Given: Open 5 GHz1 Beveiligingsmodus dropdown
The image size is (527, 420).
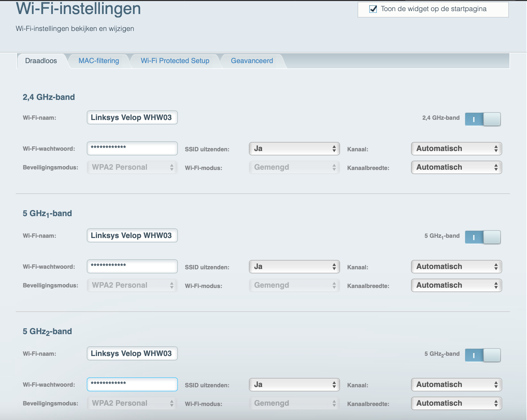Looking at the screenshot, I should click(x=132, y=285).
